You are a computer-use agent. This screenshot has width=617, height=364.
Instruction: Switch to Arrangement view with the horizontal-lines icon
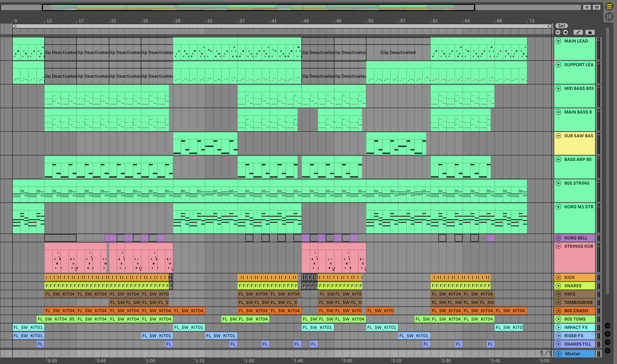coord(609,7)
